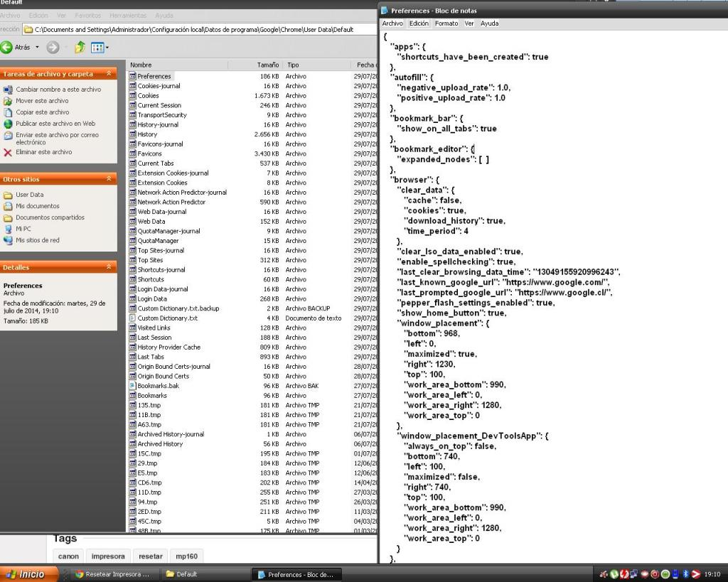
Task: Click the Publicar este archivo en Web icon
Action: 8,124
